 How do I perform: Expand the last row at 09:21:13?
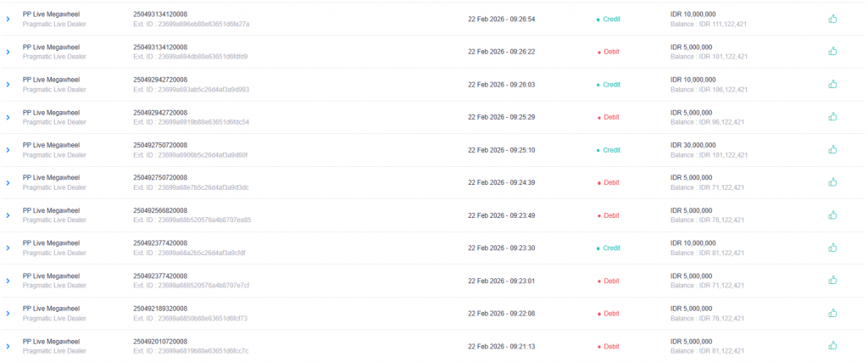8,346
